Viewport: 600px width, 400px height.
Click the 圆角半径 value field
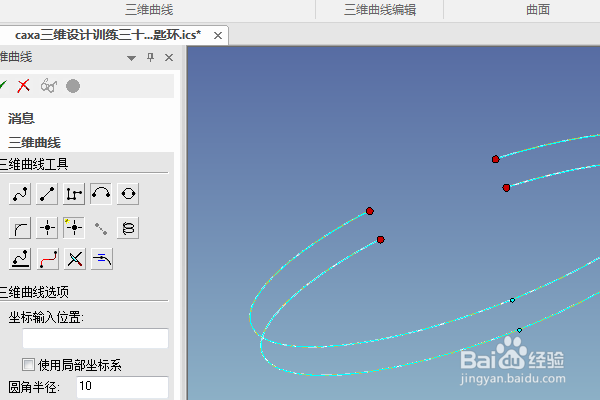pos(122,387)
